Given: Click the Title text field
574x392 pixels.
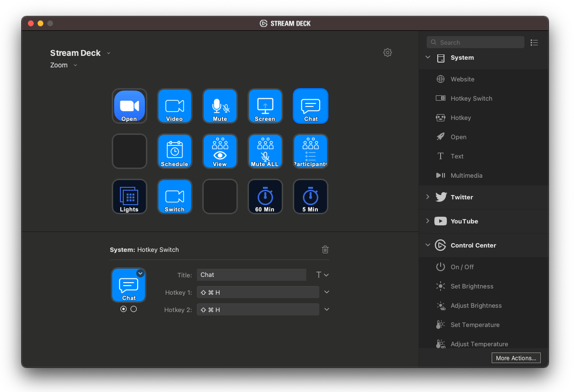Looking at the screenshot, I should (251, 274).
